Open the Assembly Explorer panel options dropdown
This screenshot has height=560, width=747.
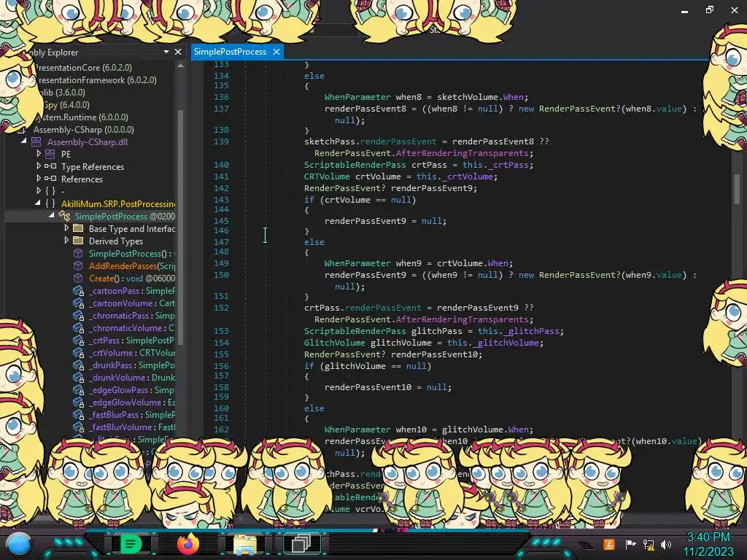click(166, 52)
